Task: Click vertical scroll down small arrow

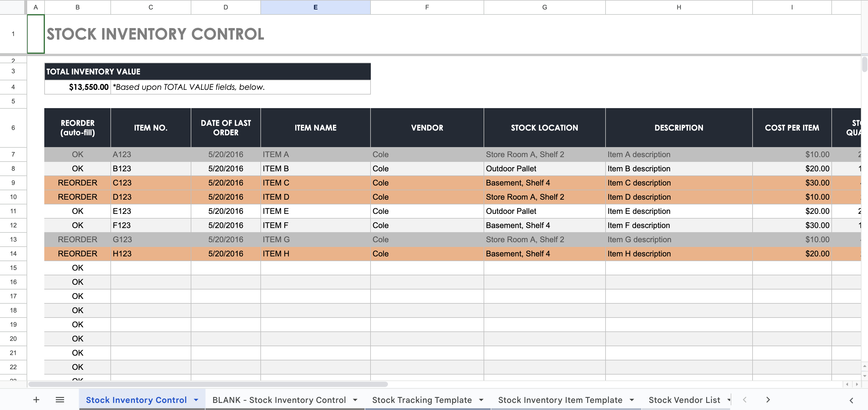Action: 864,376
